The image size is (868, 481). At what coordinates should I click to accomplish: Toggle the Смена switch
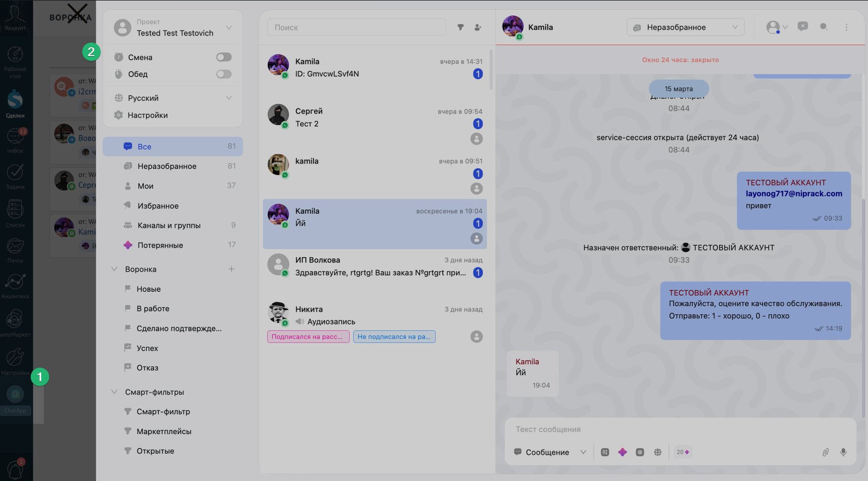[x=224, y=57]
